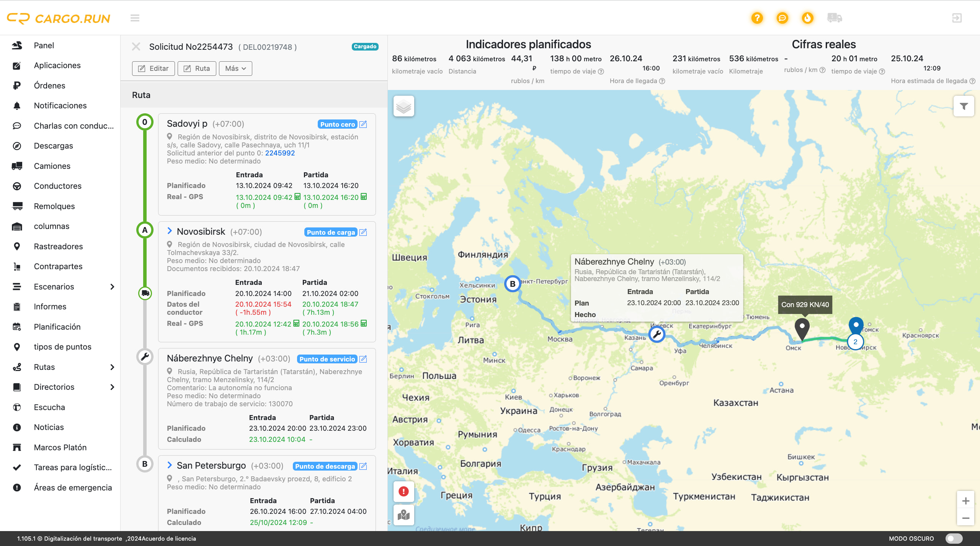Expand the Novosibirsk route point chevron
The height and width of the screenshot is (546, 980).
coord(170,231)
